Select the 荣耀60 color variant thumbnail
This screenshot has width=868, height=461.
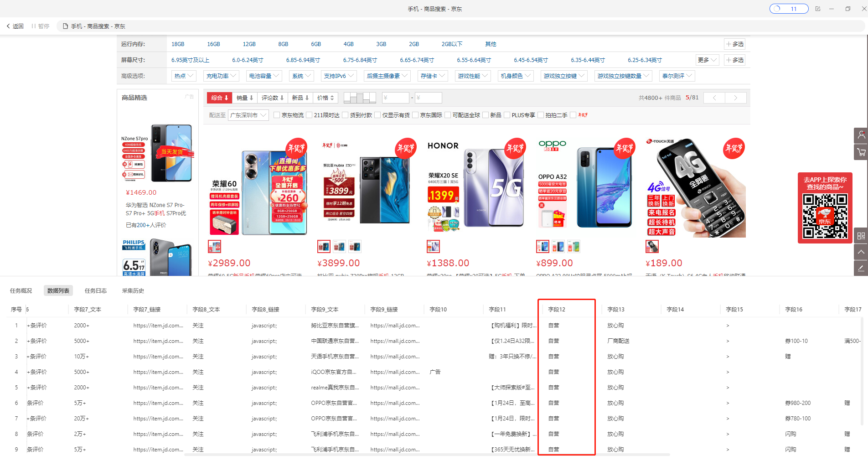tap(214, 247)
